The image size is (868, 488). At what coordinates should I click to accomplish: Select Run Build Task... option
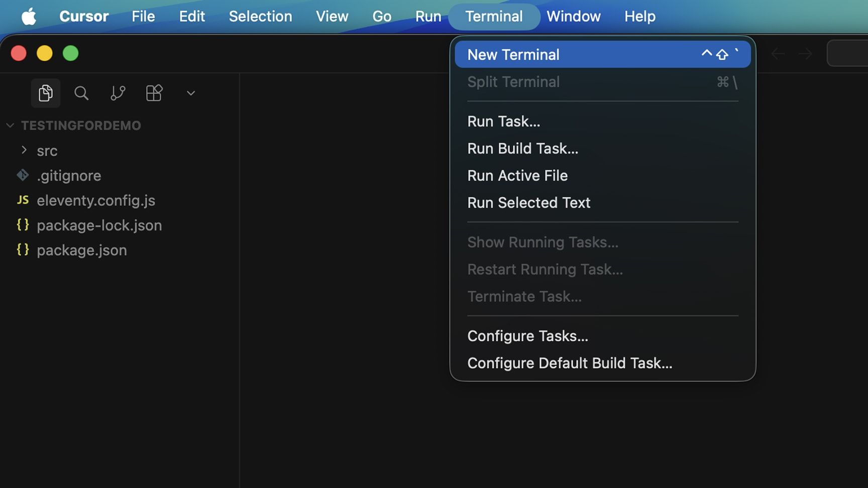pyautogui.click(x=522, y=149)
